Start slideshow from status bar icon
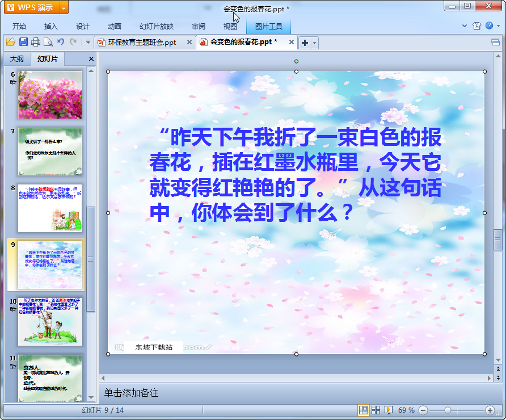Screen dimensions: 506x420 (x=389, y=410)
